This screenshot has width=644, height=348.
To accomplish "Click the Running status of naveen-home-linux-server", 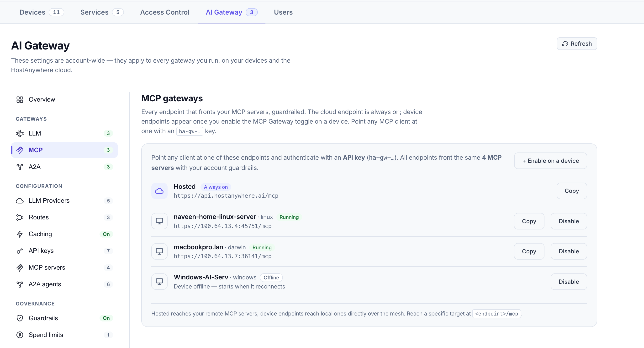I will pyautogui.click(x=289, y=217).
